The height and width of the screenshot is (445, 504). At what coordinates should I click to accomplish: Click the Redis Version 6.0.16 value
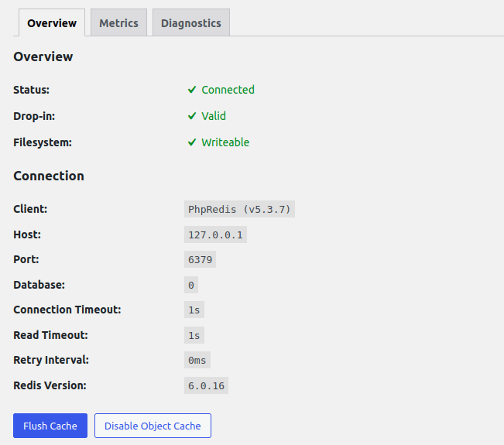click(206, 385)
